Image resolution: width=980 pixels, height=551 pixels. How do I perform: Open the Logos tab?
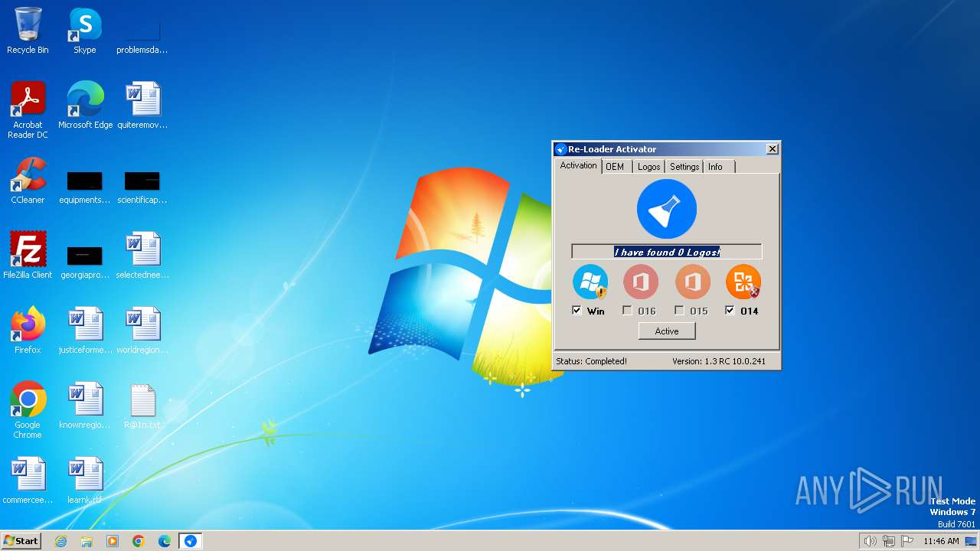[648, 167]
